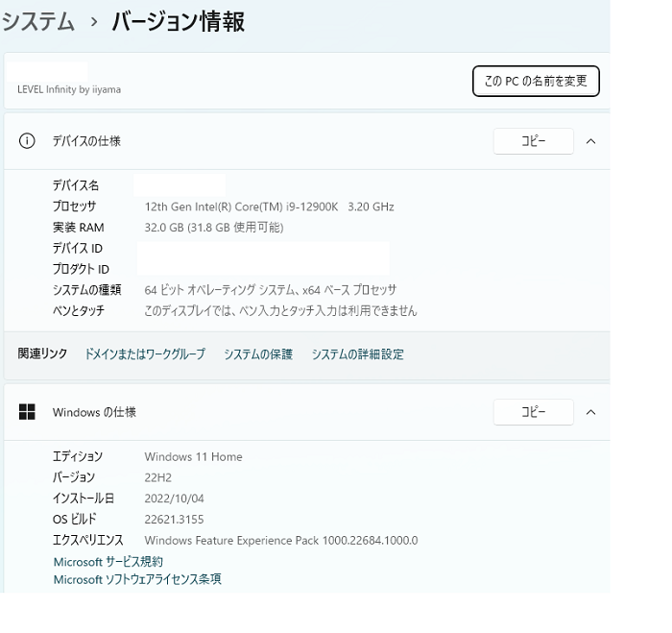Image resolution: width=672 pixels, height=633 pixels.
Task: Click the バージョン label under Windows specs
Action: pos(74,476)
